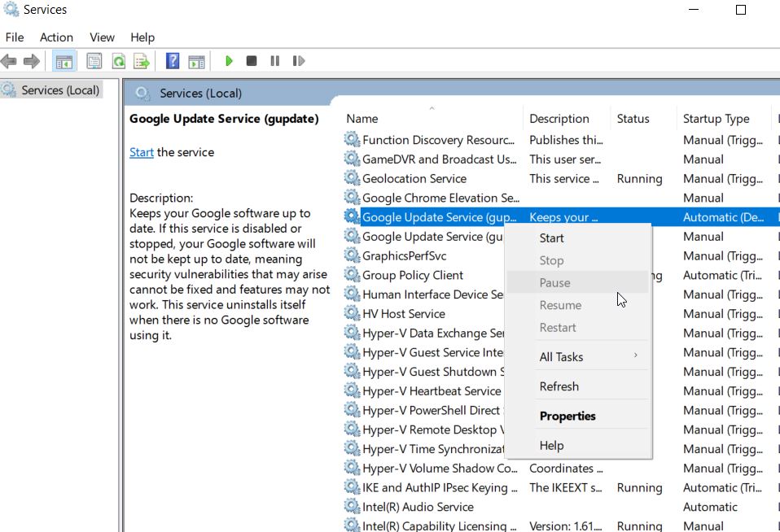780x532 pixels.
Task: Click the gear icon beside Geolocation Service
Action: 352,178
